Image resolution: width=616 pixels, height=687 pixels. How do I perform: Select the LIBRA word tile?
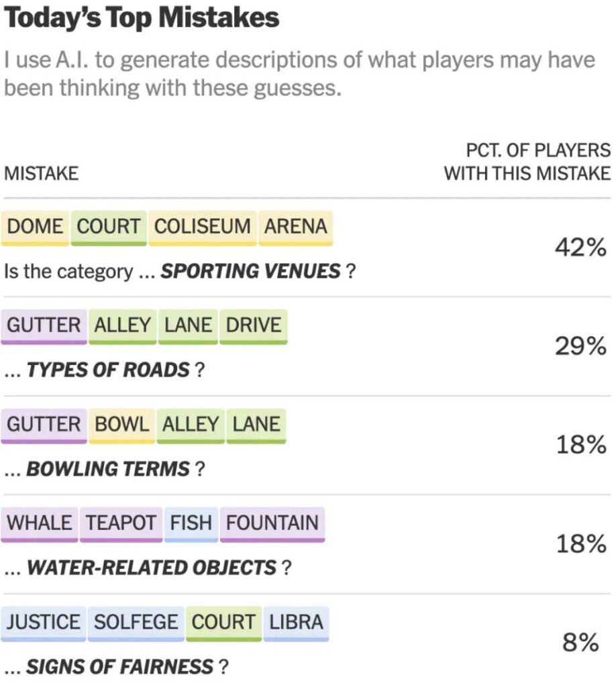tap(296, 623)
